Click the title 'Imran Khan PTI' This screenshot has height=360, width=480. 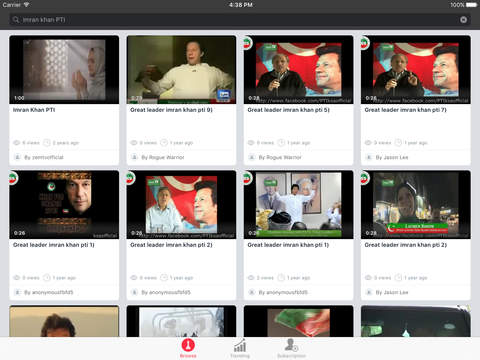[34, 110]
